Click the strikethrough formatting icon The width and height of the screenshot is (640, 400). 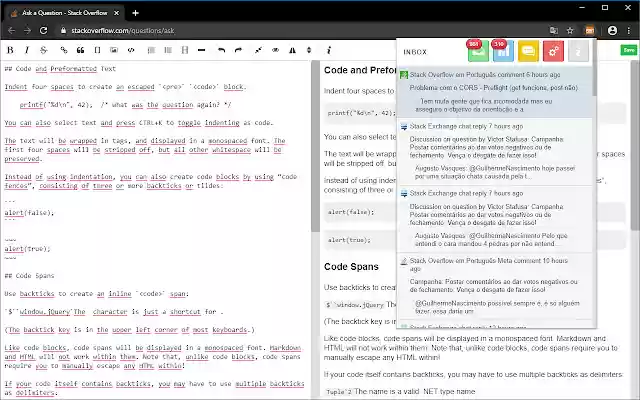tap(44, 49)
